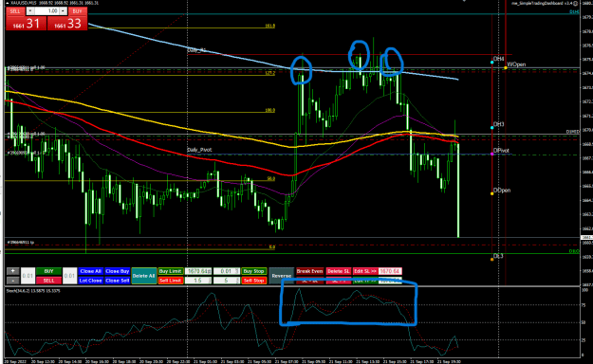Click the 1670.64 field right of Edit SL
Viewport: 593px width, 364px height.
(x=390, y=271)
